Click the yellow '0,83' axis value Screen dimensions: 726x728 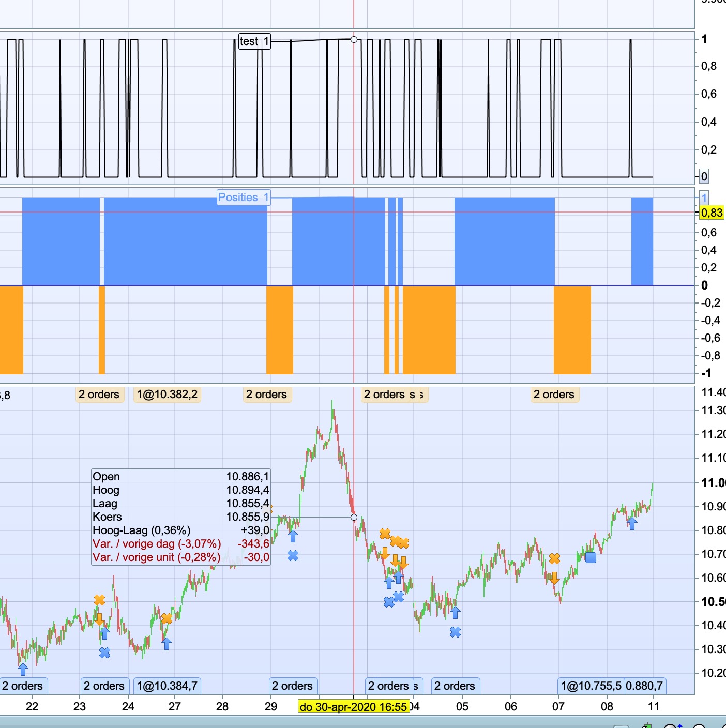point(712,213)
